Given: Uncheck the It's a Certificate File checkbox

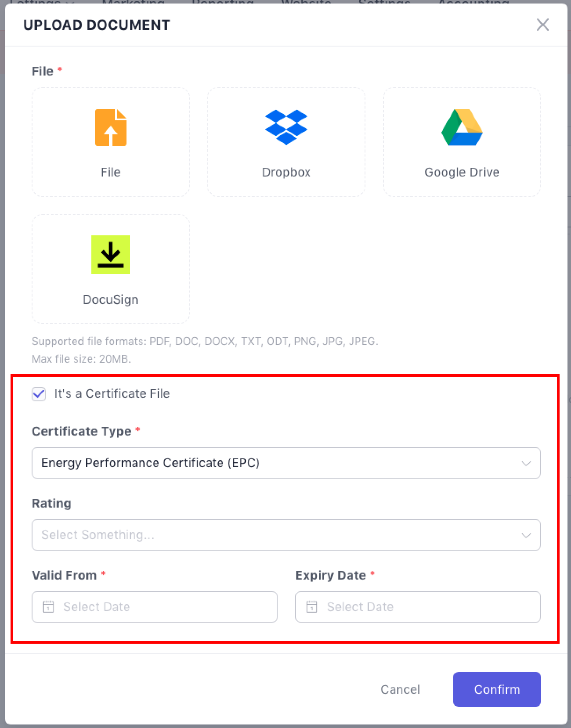Looking at the screenshot, I should [39, 394].
